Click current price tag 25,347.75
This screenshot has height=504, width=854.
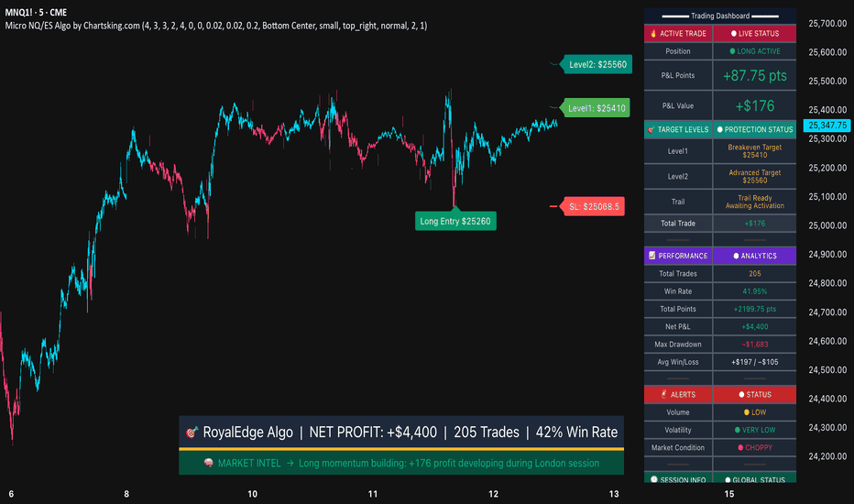[827, 126]
